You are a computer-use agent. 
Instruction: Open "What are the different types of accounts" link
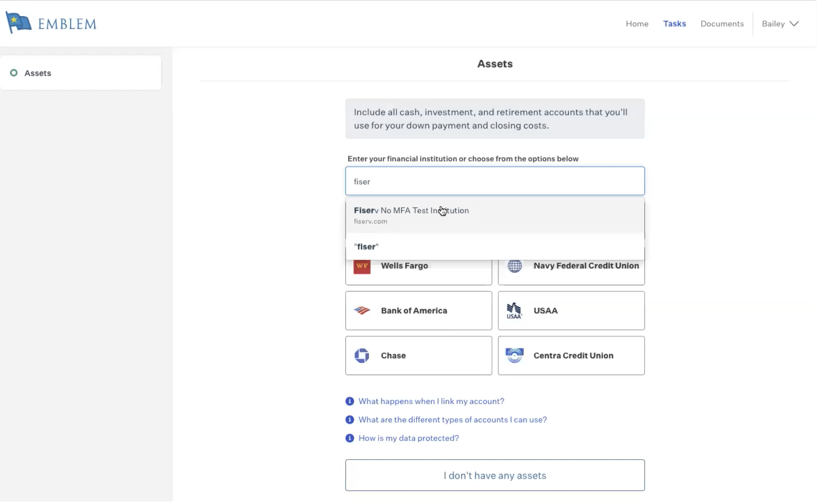pyautogui.click(x=453, y=420)
